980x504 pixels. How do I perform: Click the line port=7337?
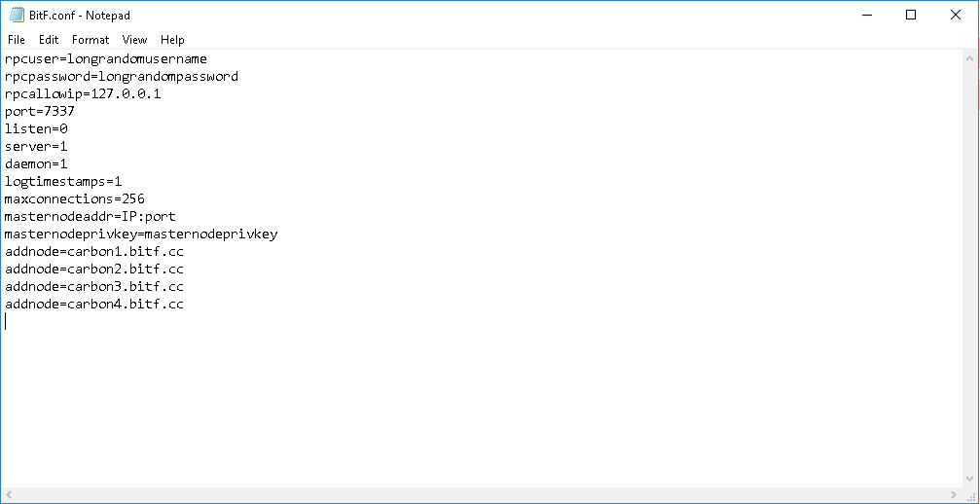click(39, 112)
